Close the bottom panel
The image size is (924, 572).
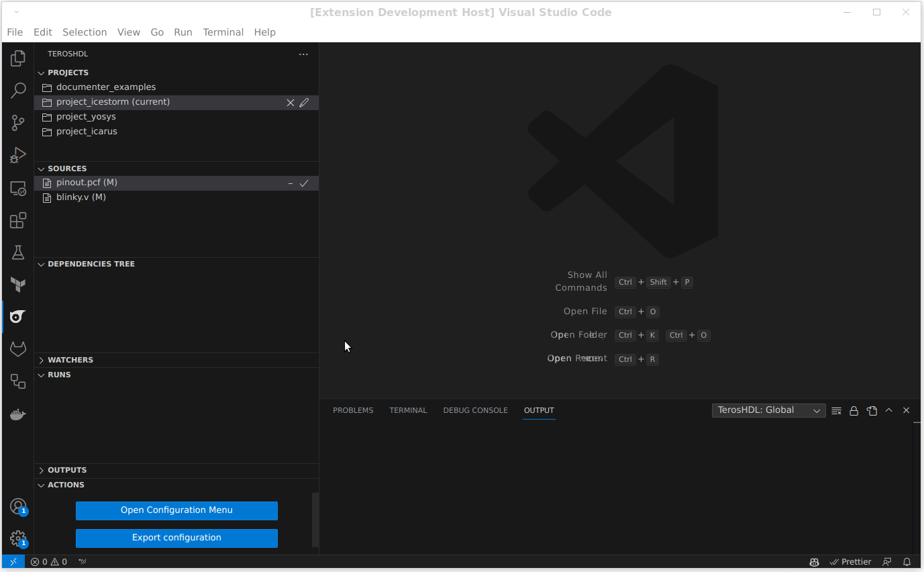pyautogui.click(x=906, y=410)
